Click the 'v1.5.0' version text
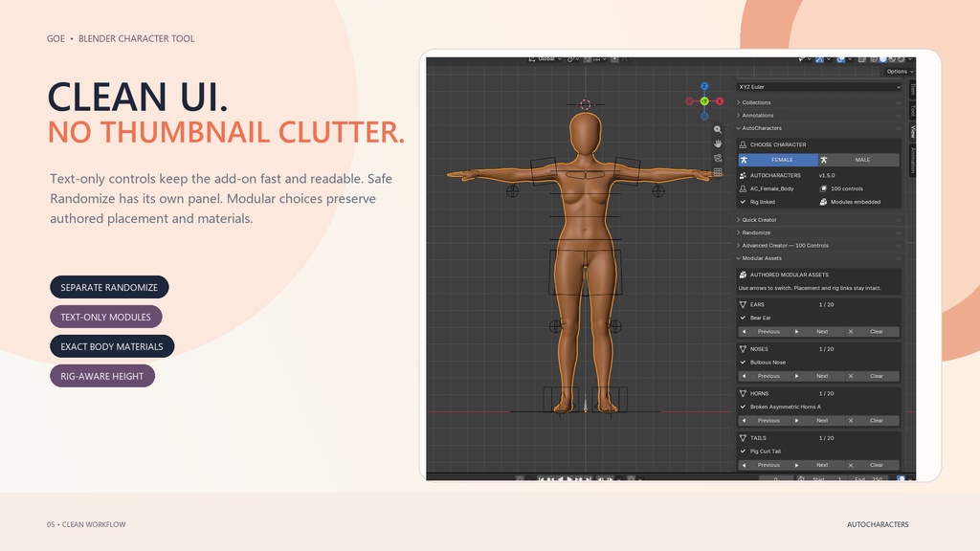Viewport: 980px width, 551px height. click(827, 176)
